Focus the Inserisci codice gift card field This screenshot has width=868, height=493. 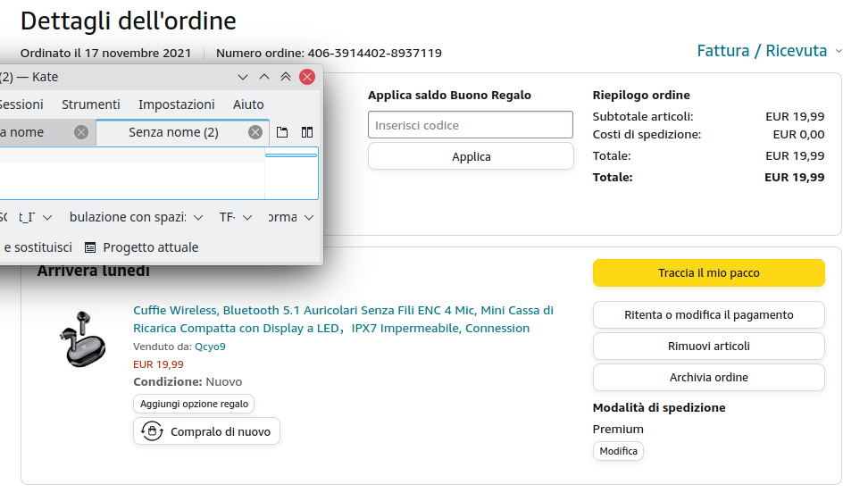[471, 125]
